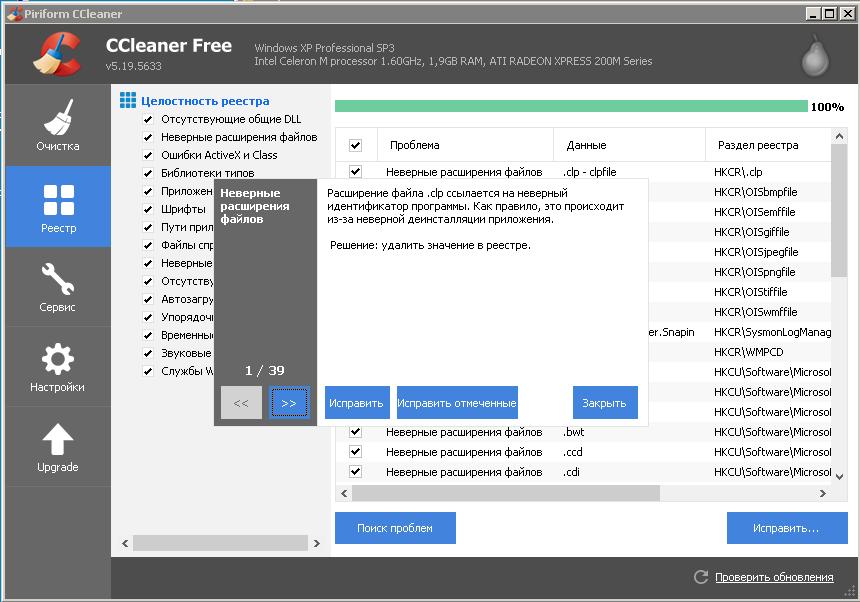Click the pear icon in header
The height and width of the screenshot is (602, 860).
[815, 56]
